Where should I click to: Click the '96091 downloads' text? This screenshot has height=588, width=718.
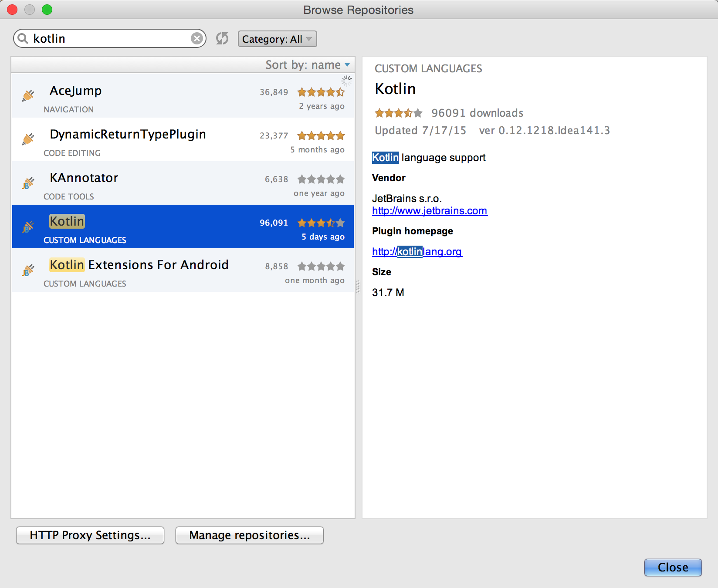478,113
